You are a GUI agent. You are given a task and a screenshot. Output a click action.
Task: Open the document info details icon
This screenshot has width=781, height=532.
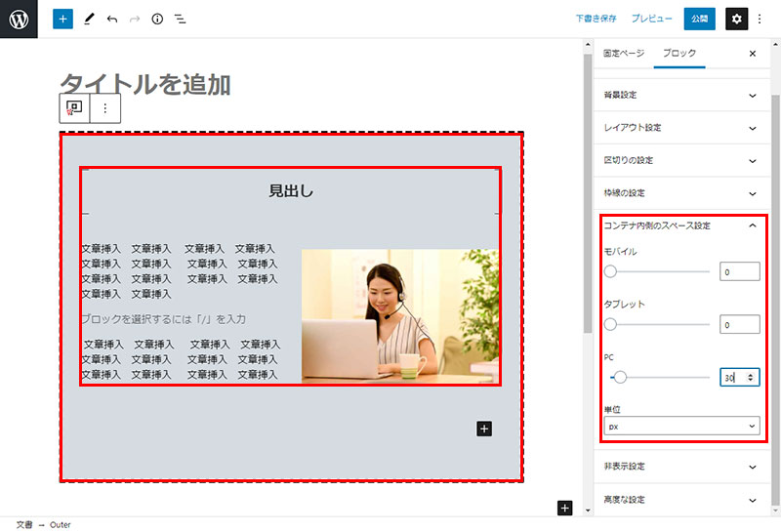click(157, 19)
